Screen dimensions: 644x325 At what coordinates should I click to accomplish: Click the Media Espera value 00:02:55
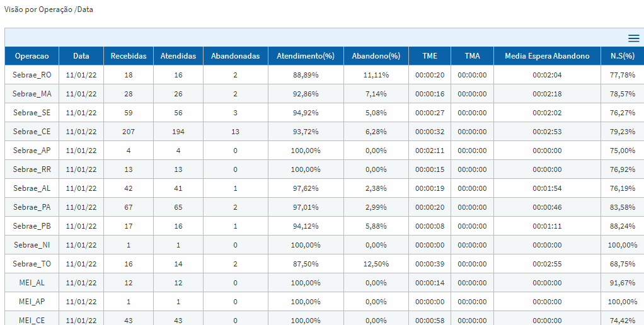(547, 264)
